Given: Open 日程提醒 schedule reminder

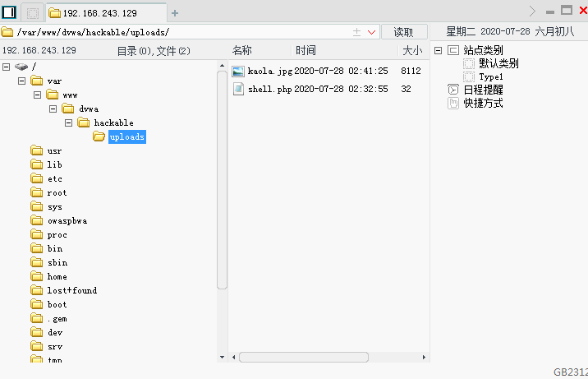Looking at the screenshot, I should click(483, 90).
